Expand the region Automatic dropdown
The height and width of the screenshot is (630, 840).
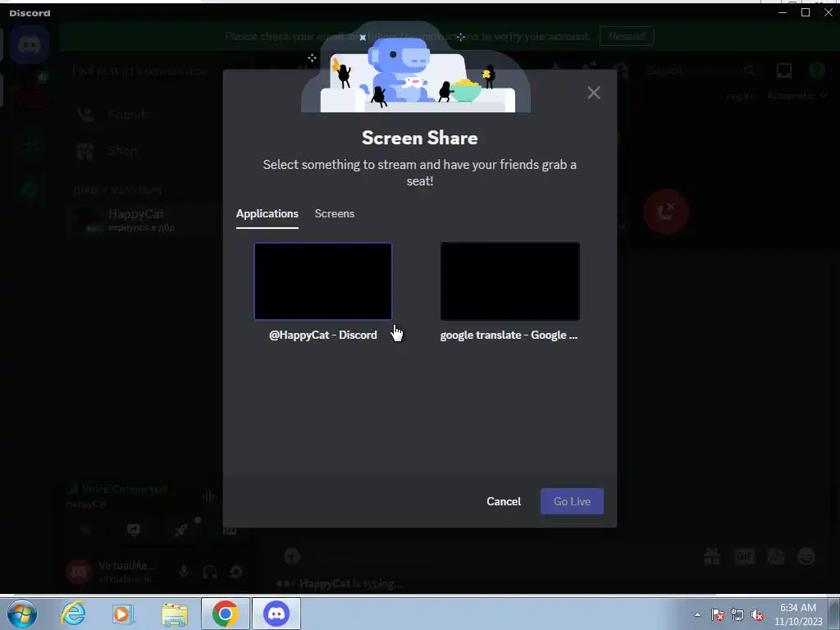point(797,96)
